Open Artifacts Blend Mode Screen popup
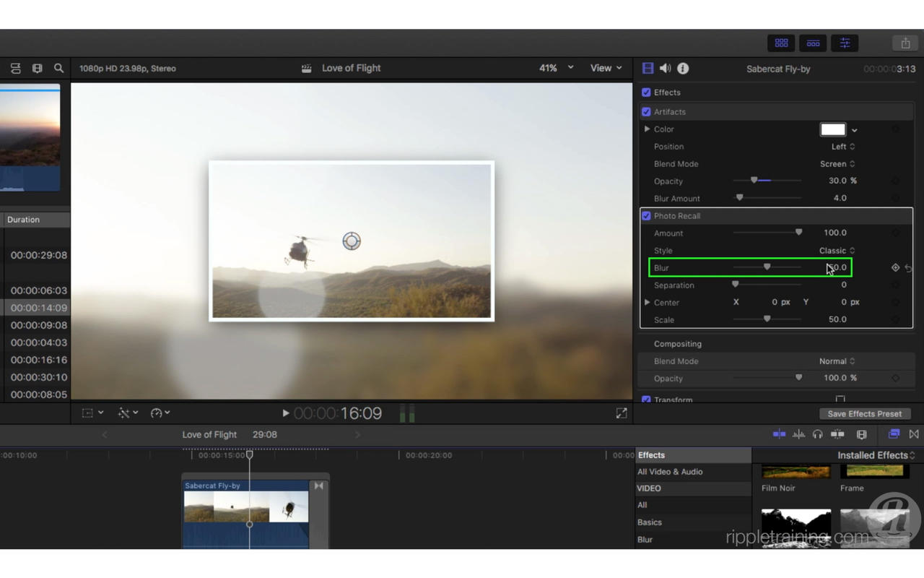This screenshot has width=924, height=578. click(837, 164)
